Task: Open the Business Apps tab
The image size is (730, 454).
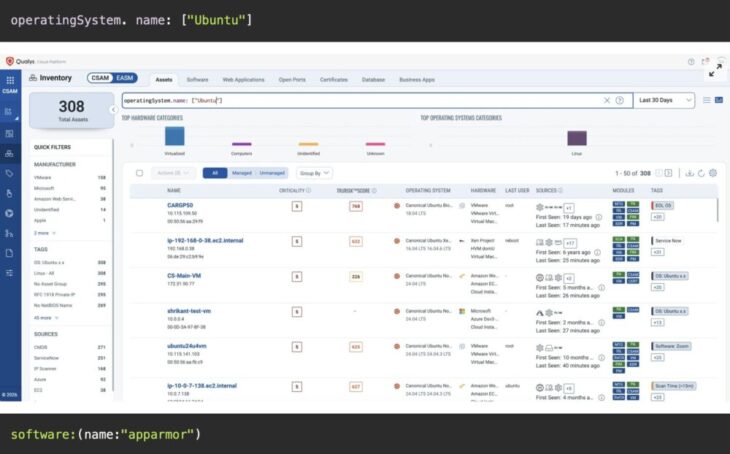Action: [x=417, y=80]
